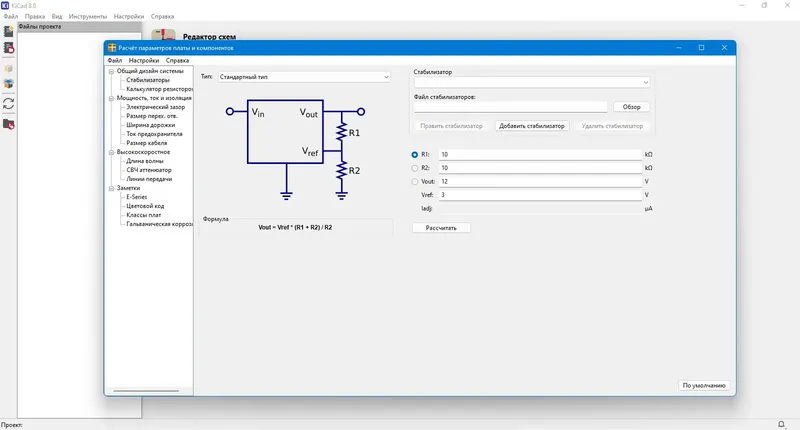Select Классы плат tree item

click(x=143, y=215)
